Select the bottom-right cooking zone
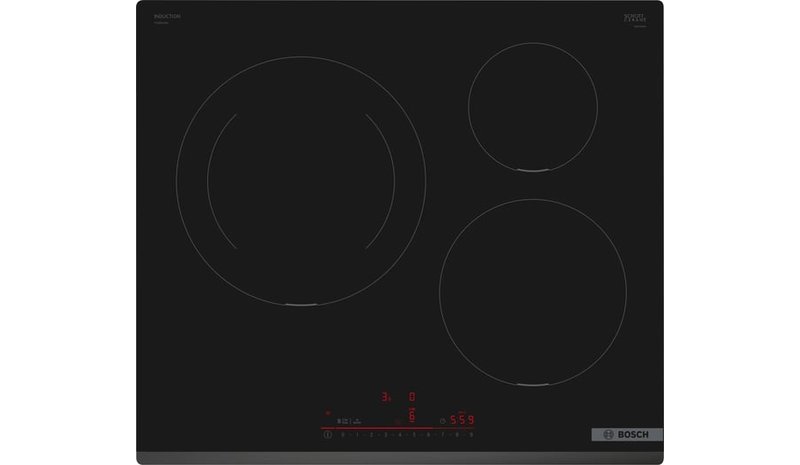800x465 pixels. point(533,292)
